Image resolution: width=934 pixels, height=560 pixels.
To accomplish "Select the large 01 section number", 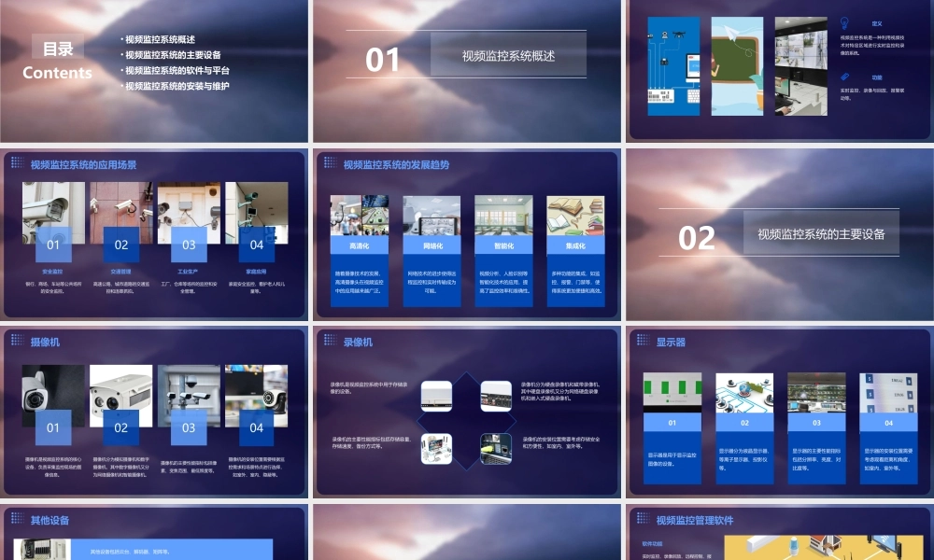I will tap(382, 60).
